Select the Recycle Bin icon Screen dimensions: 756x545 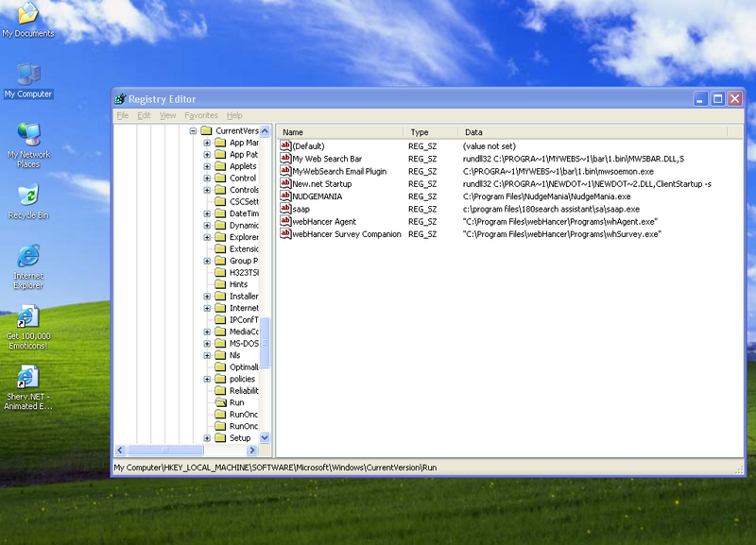tap(28, 201)
